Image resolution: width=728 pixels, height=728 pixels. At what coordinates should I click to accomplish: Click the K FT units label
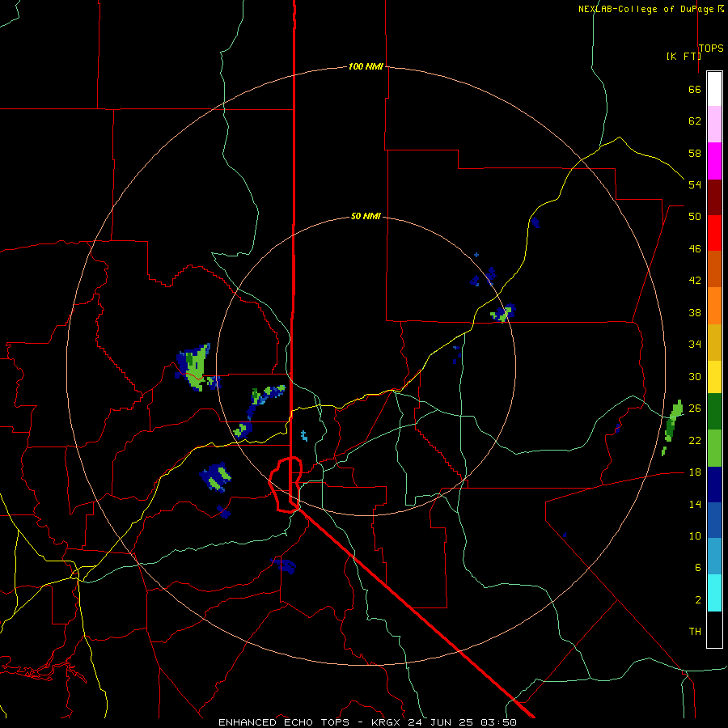click(x=684, y=56)
